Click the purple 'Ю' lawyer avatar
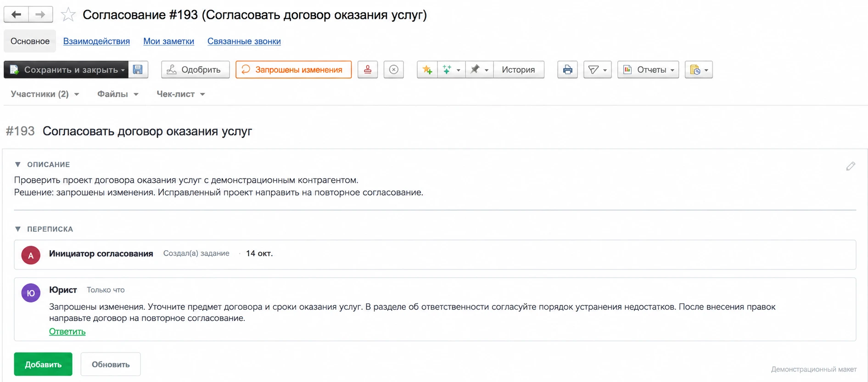The width and height of the screenshot is (868, 382). click(31, 293)
